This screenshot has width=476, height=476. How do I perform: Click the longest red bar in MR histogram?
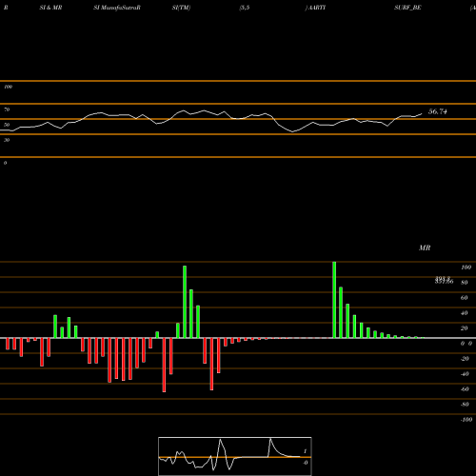point(164,365)
